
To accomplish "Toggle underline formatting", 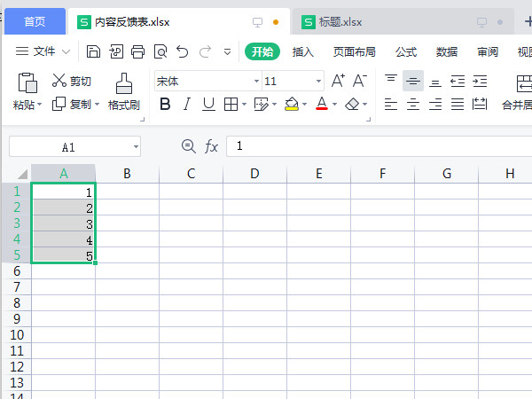I will coord(208,105).
